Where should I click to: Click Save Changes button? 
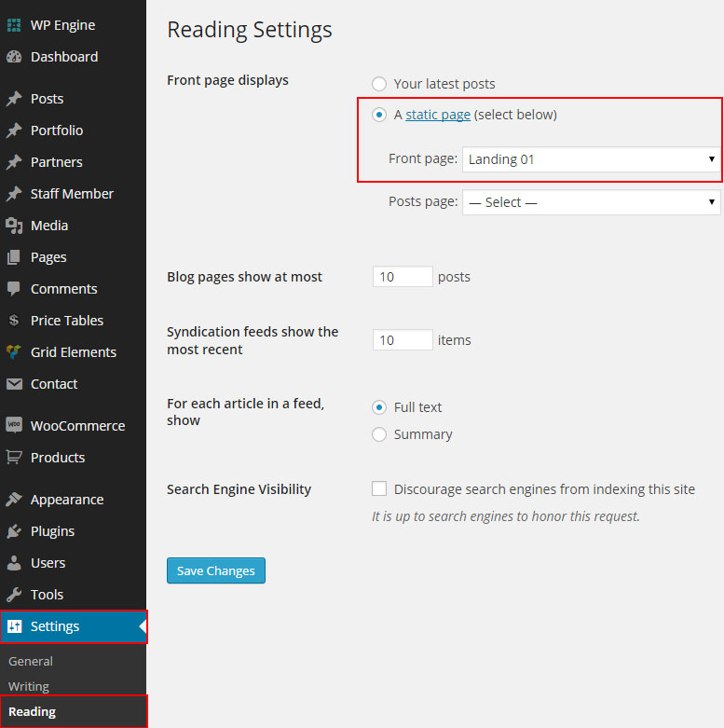click(x=216, y=570)
